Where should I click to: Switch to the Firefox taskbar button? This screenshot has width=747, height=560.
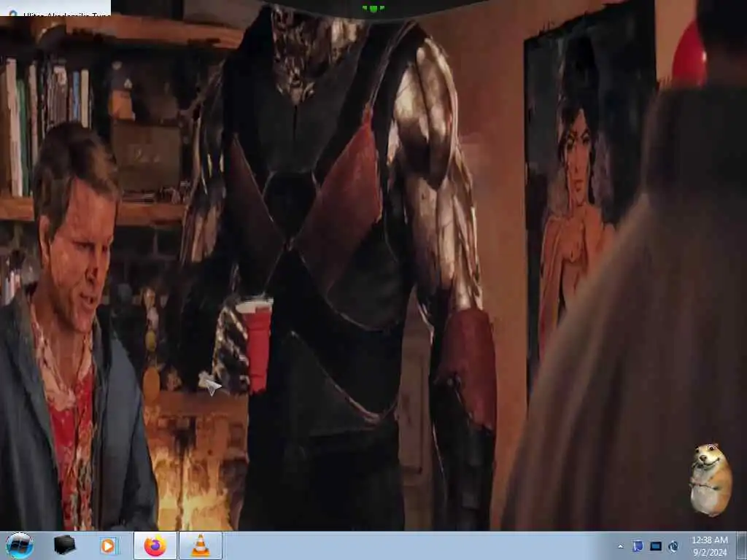click(x=155, y=545)
